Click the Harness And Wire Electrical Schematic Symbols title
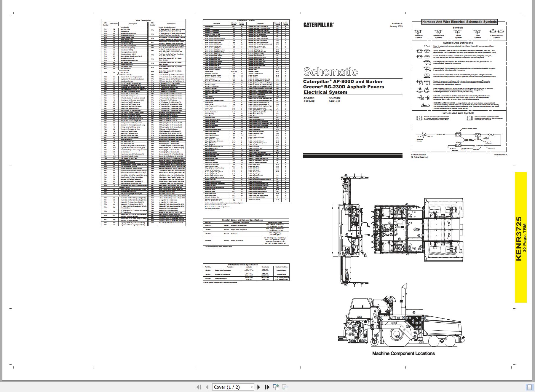This screenshot has height=392, width=535. (x=459, y=22)
